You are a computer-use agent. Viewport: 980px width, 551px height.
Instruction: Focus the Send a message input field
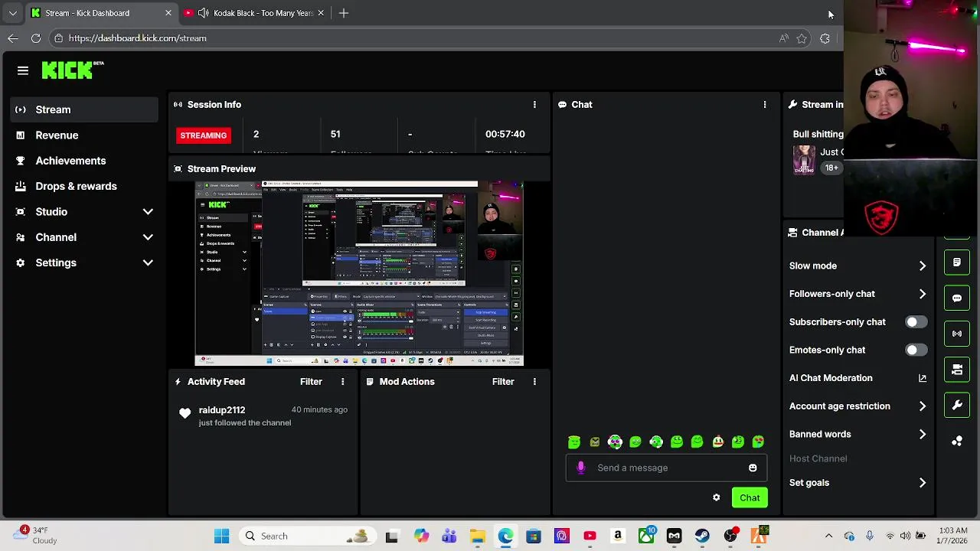coord(666,468)
